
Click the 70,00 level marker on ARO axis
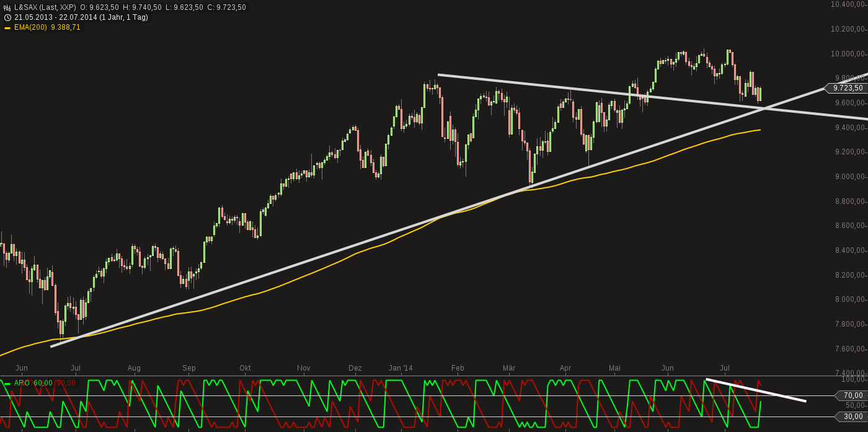852,395
